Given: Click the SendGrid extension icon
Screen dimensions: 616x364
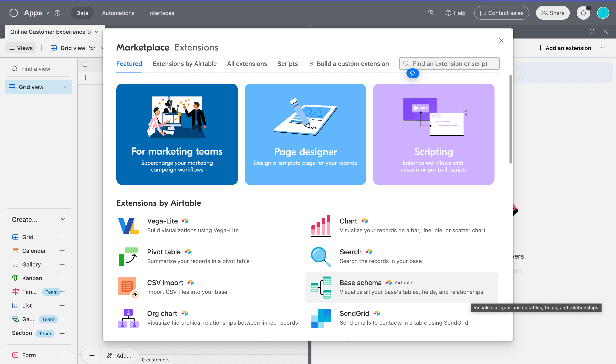Looking at the screenshot, I should pos(321,318).
